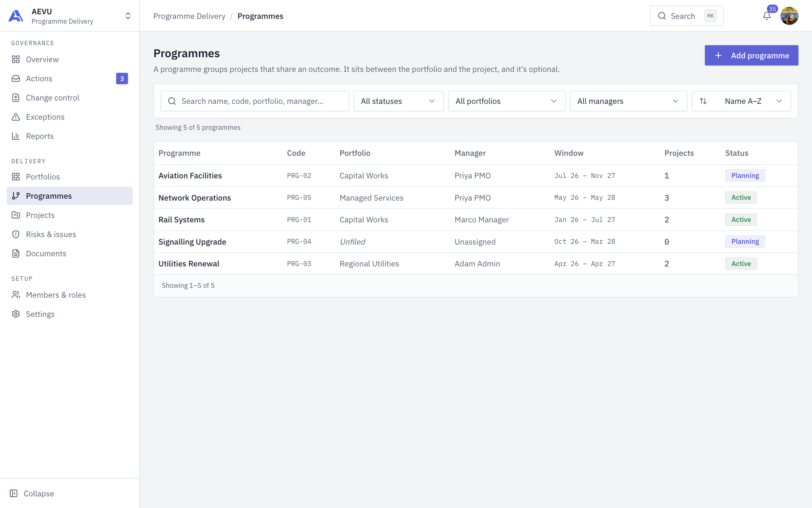Open Signalling Upgrade programme

(192, 242)
